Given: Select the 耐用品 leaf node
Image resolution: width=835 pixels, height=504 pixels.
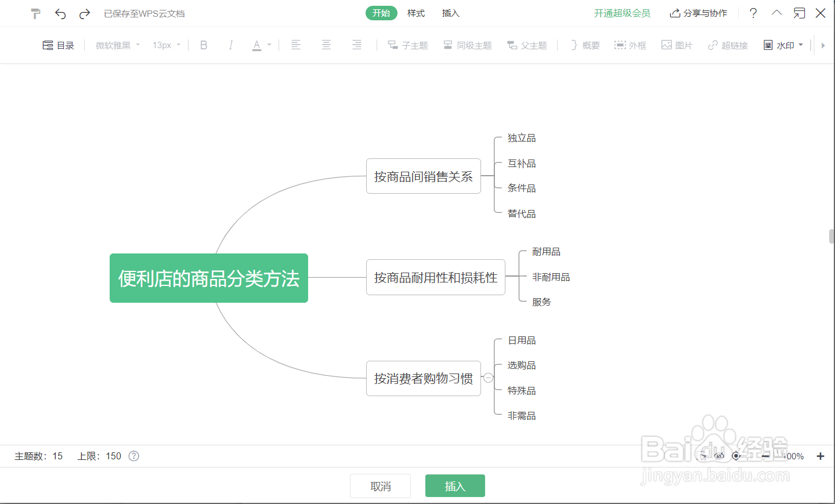Looking at the screenshot, I should (x=546, y=252).
